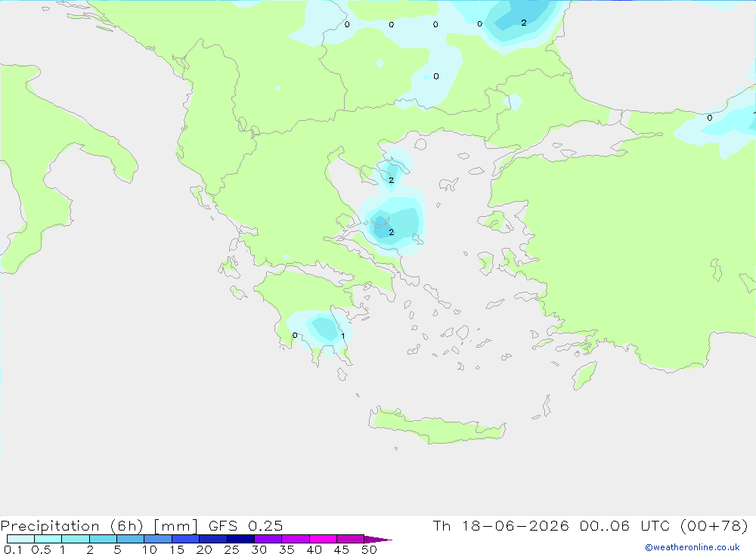The height and width of the screenshot is (554, 756).
Task: Click the '0' value on the western Peloponnese
Action: point(295,335)
